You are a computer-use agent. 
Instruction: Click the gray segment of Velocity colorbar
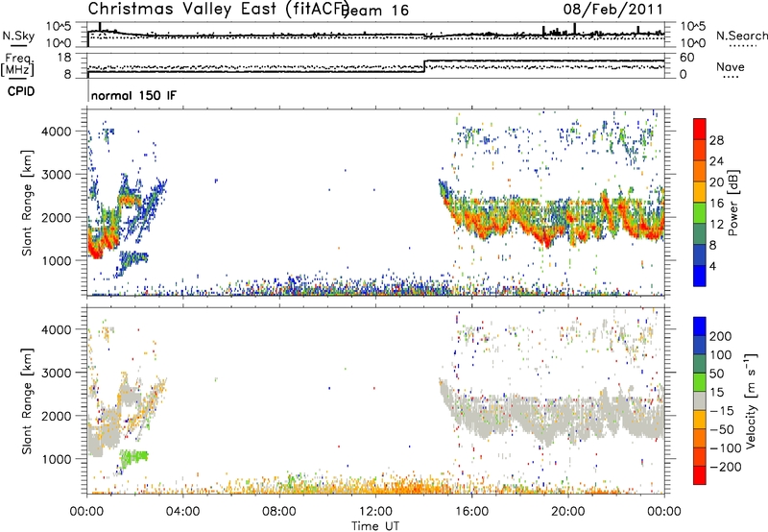pos(700,400)
